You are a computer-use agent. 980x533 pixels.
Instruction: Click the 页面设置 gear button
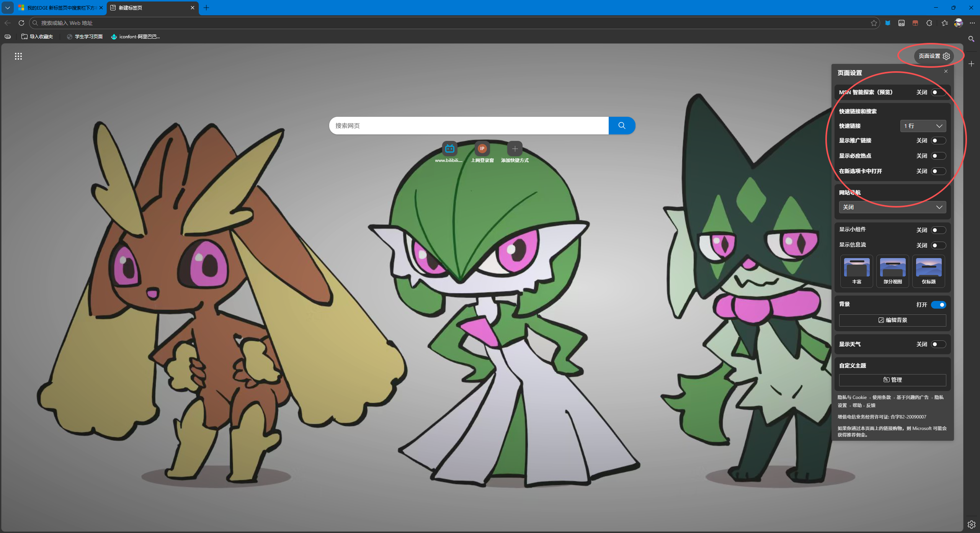pos(934,56)
